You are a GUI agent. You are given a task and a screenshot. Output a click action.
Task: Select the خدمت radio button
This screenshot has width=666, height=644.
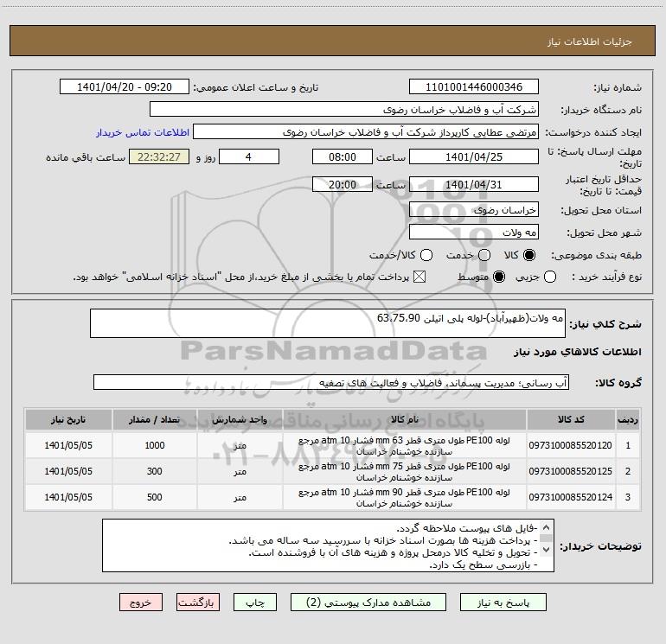(484, 255)
